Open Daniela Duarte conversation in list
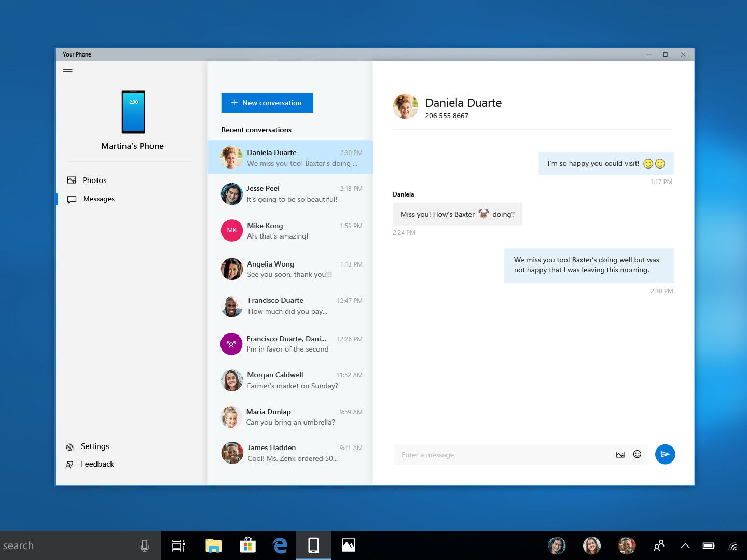Viewport: 747px width, 560px height. point(290,158)
